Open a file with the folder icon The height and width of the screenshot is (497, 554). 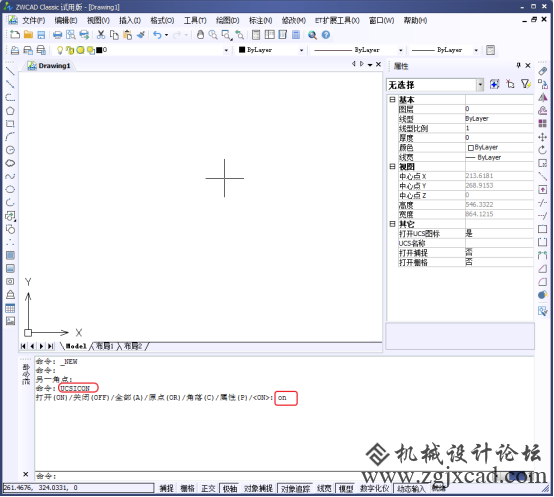tap(28, 35)
